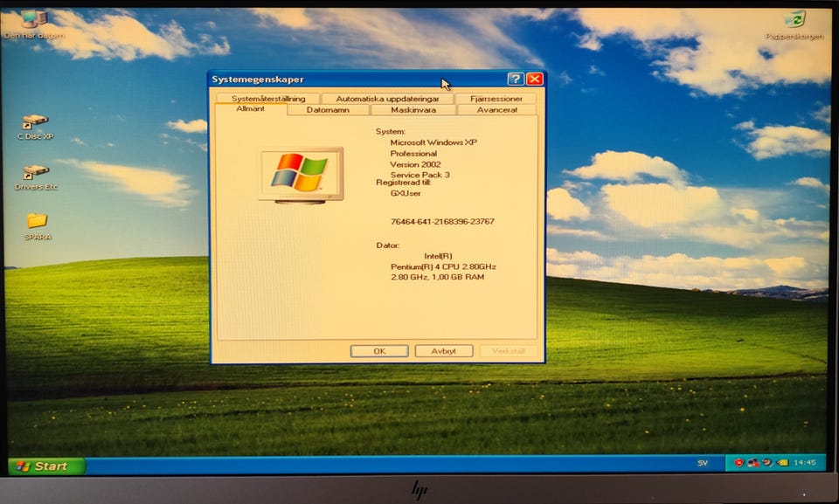Click the Windows XP logo monitor image
839x504 pixels.
[302, 176]
